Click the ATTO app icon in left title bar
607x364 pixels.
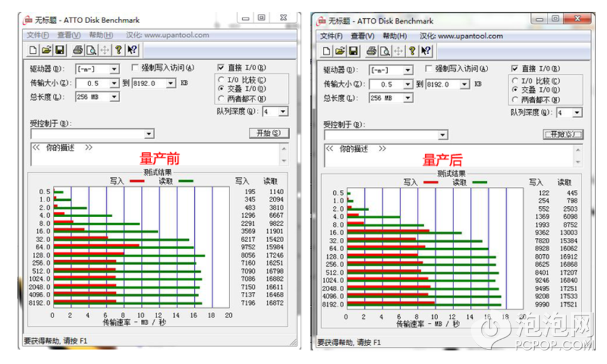[28, 20]
